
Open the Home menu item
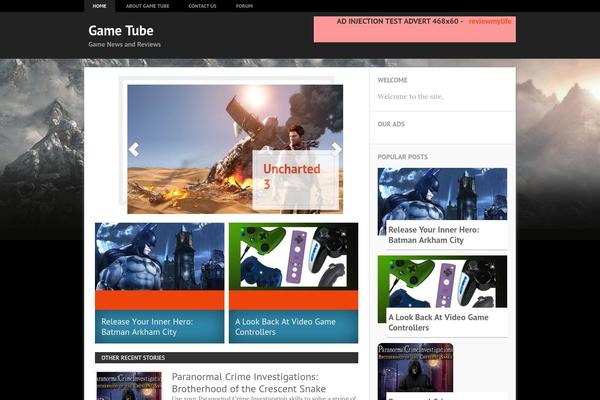pyautogui.click(x=99, y=6)
